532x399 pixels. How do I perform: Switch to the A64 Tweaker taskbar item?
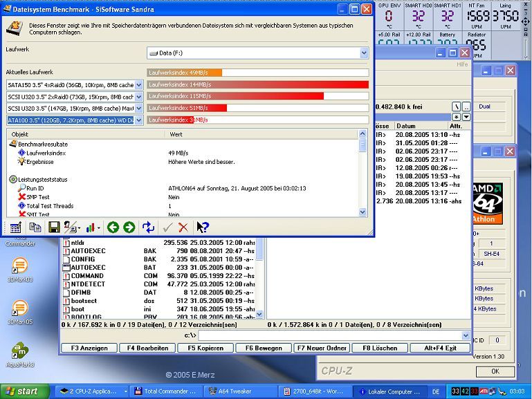[241, 391]
